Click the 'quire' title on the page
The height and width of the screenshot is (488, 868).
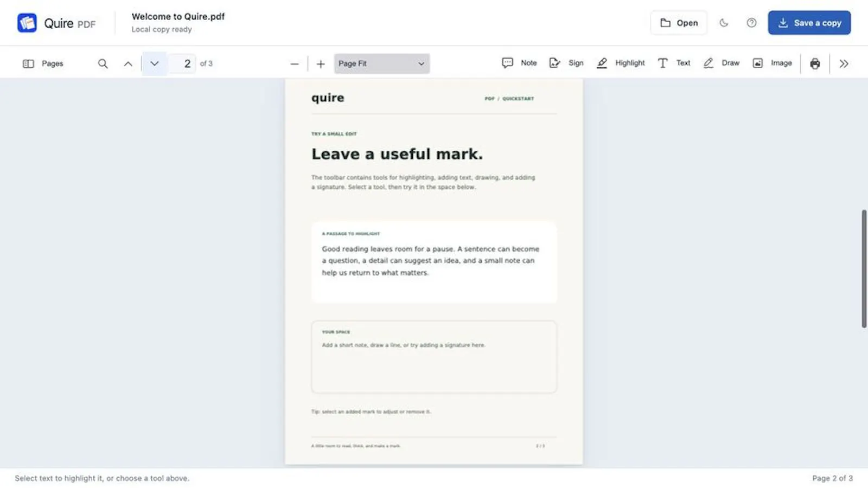coord(328,98)
